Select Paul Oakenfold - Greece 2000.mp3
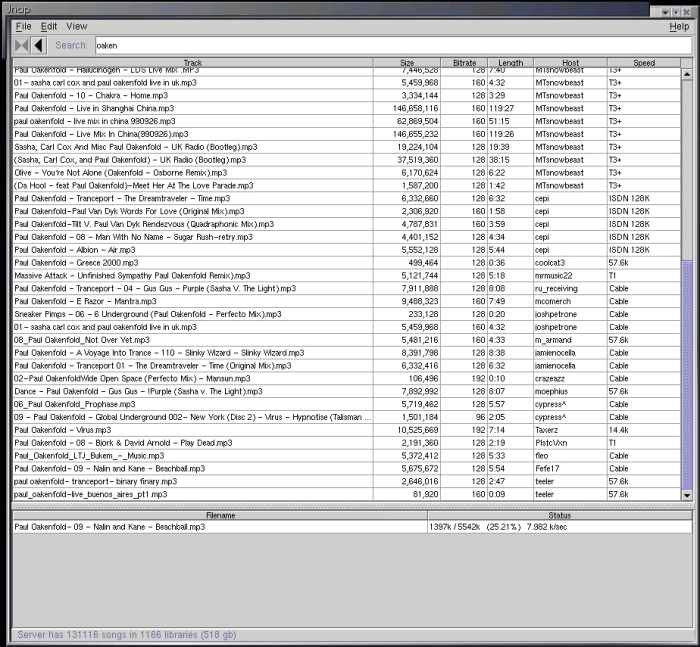The width and height of the screenshot is (700, 647). (x=347, y=263)
